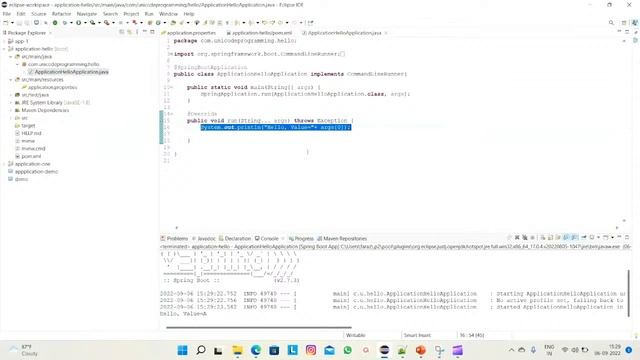Open Windows taskbar search
Viewport: 640px width, 360px height.
[200, 350]
